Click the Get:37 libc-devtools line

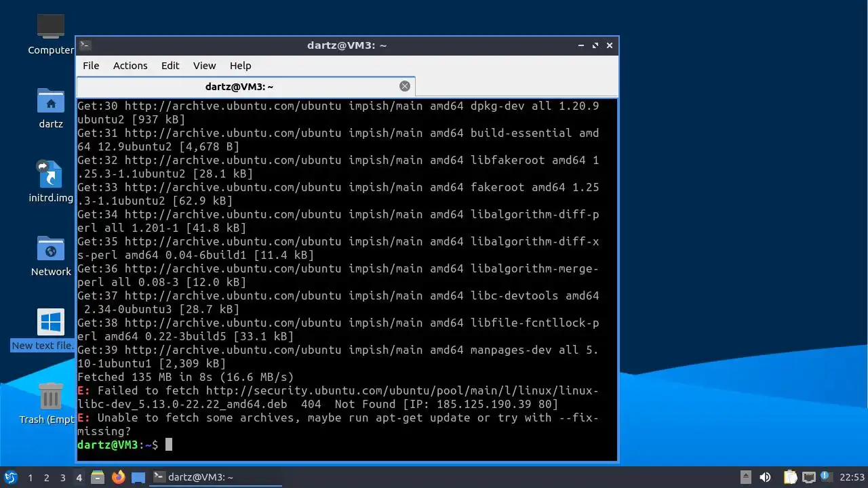click(x=338, y=302)
